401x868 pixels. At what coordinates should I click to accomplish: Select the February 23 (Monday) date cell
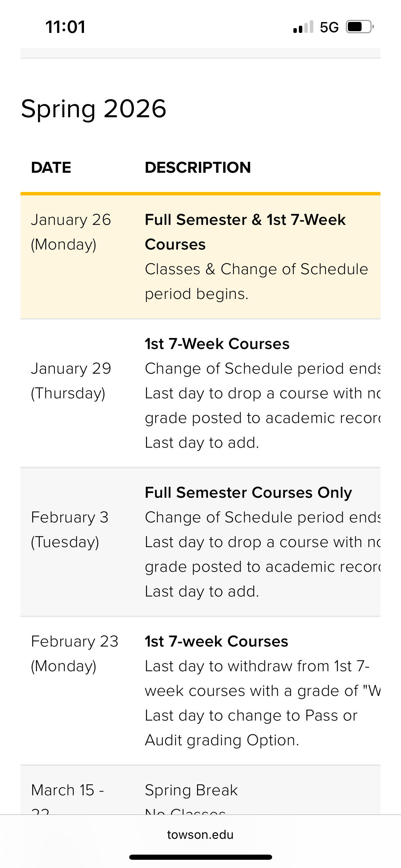[x=74, y=654]
